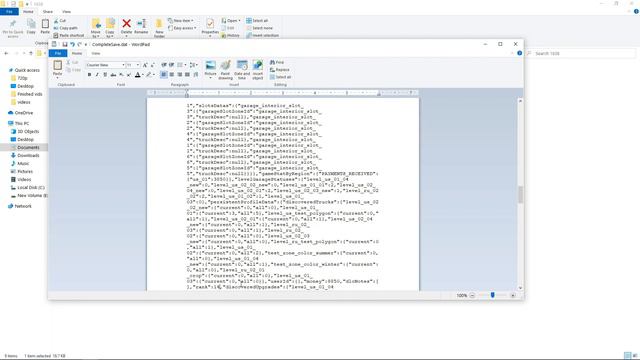
Task: Open the WordPad File menu
Action: click(58, 53)
